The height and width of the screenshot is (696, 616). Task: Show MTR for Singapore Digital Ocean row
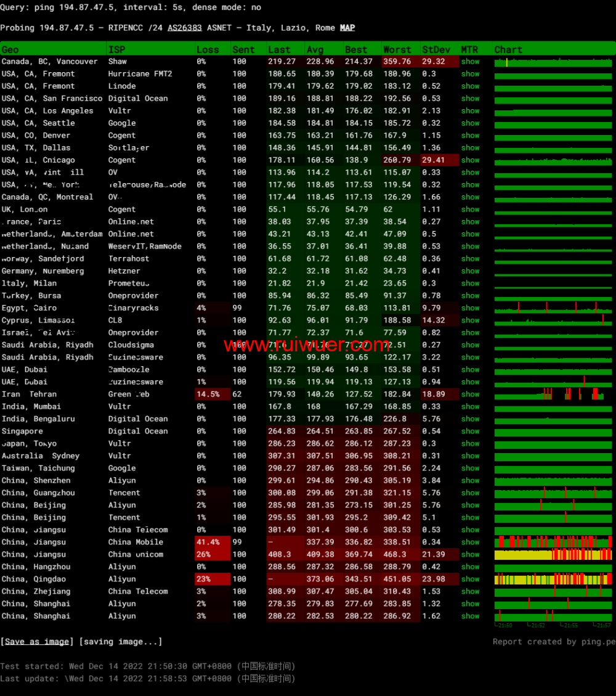coord(470,432)
